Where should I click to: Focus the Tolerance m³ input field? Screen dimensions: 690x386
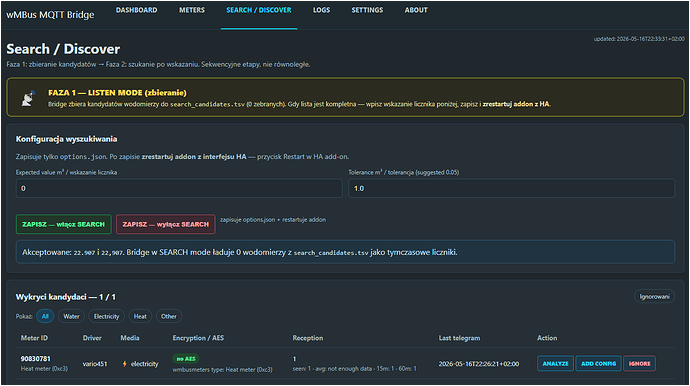tap(511, 188)
